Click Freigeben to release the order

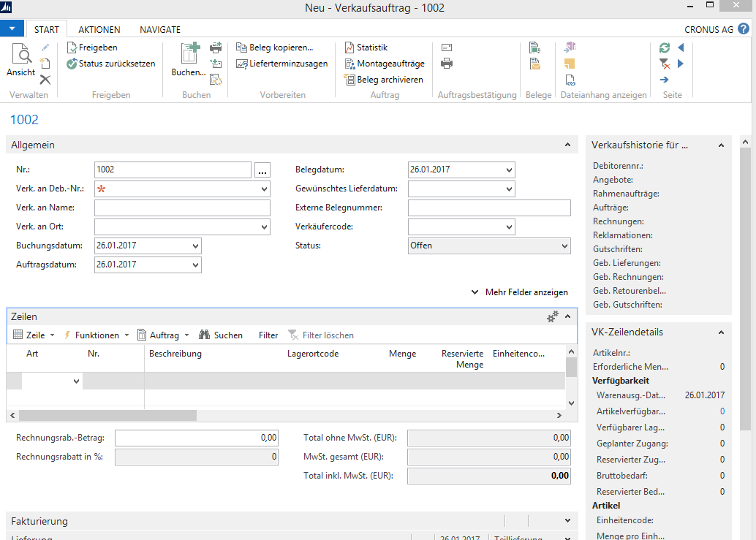point(92,47)
